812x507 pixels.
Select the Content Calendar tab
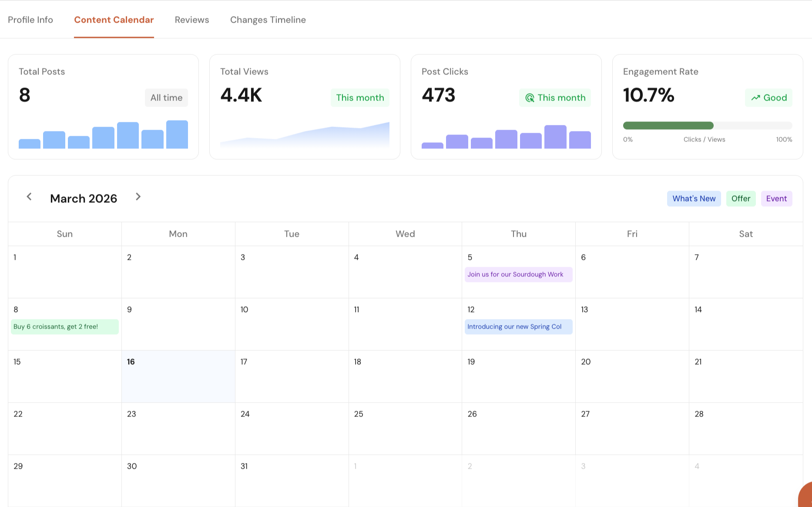point(114,20)
